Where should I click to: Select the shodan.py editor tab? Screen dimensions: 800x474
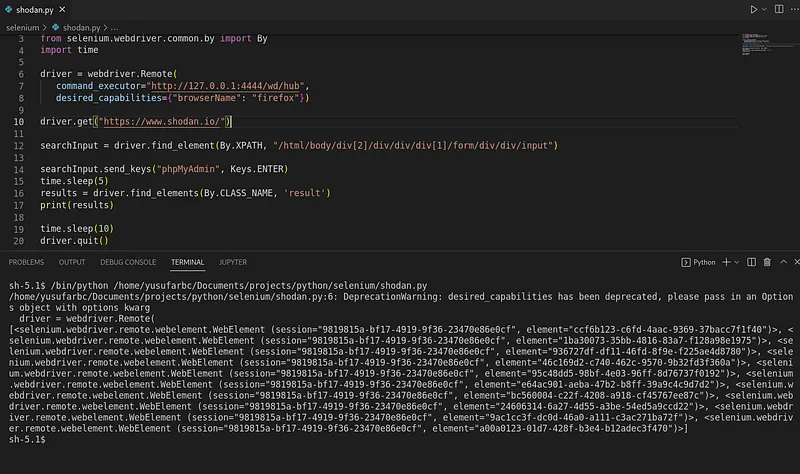tap(35, 9)
